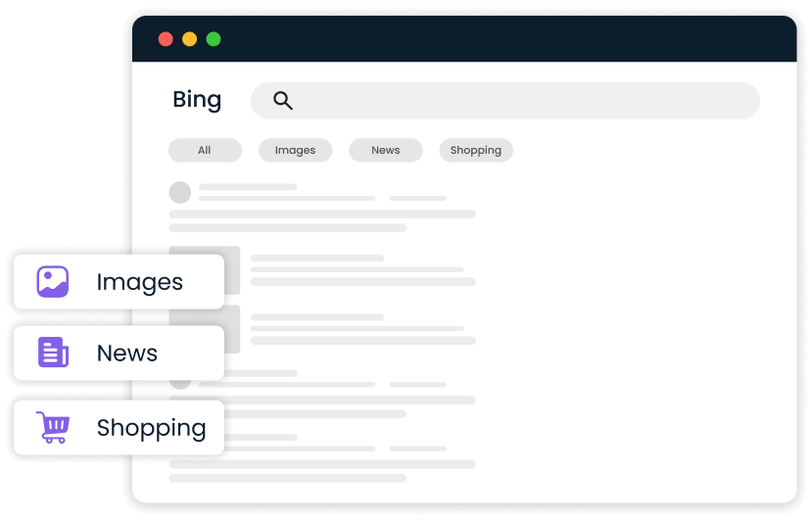Click the first result title placeholder line
Viewport: 812px width, 520px height.
(x=248, y=186)
